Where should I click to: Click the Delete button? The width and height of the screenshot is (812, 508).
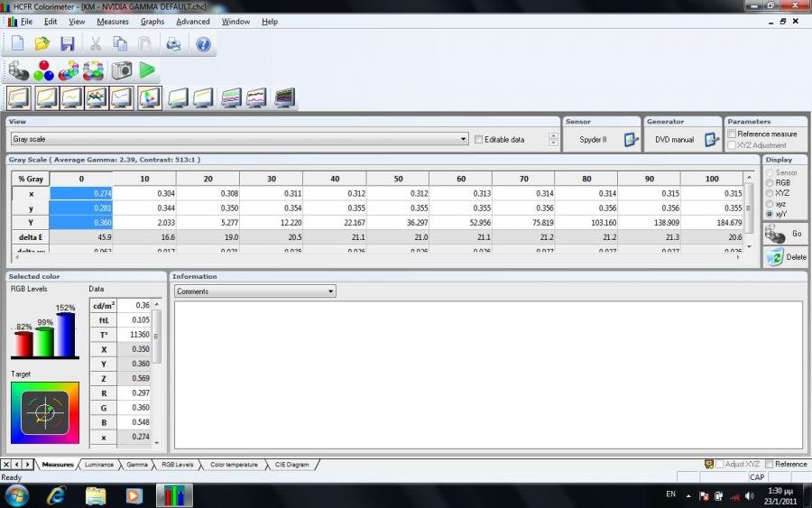[784, 257]
